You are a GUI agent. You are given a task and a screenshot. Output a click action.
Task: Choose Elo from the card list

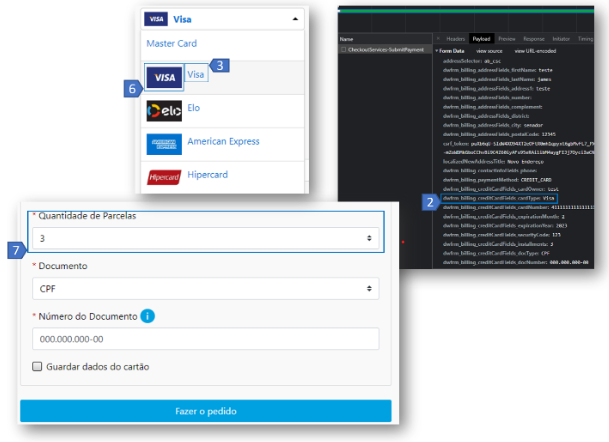coord(194,108)
